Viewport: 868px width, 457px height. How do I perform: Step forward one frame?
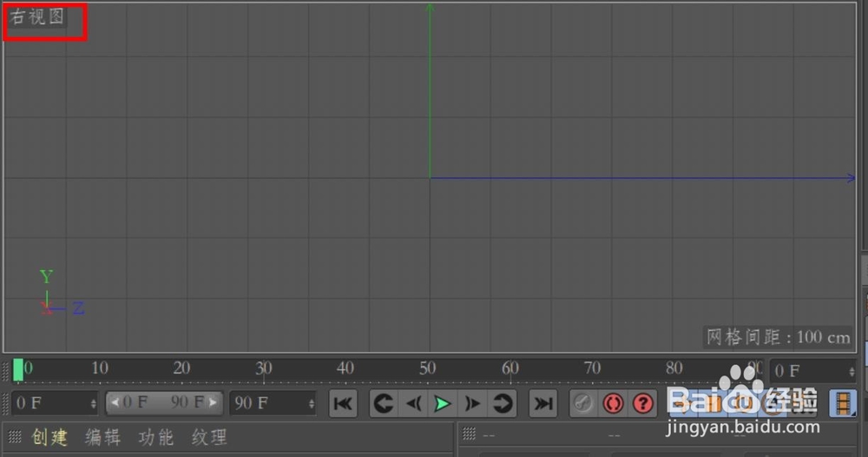(x=471, y=403)
